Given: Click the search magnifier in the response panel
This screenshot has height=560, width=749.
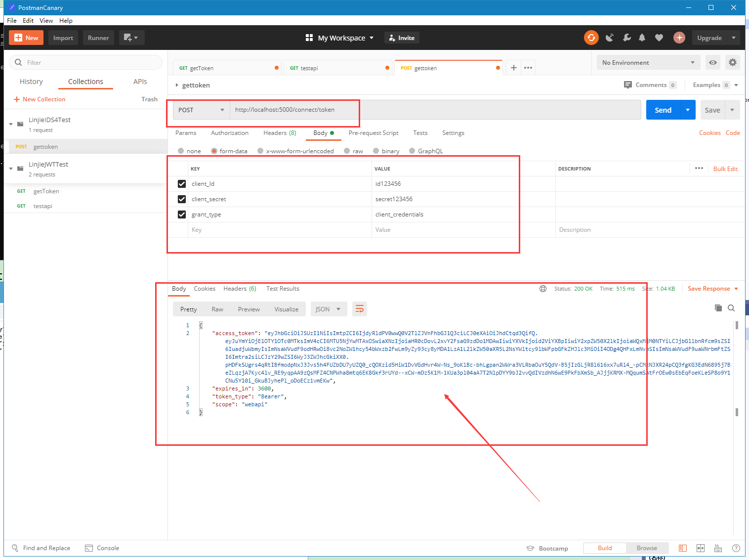Looking at the screenshot, I should [731, 308].
